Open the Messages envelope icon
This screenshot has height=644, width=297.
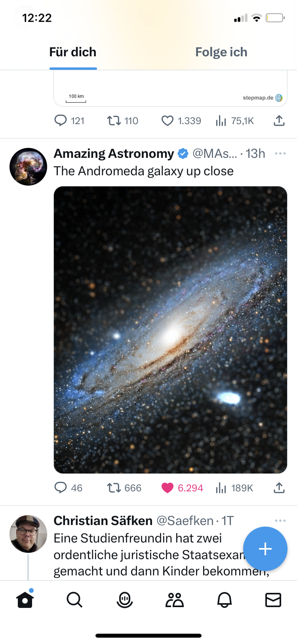273,600
